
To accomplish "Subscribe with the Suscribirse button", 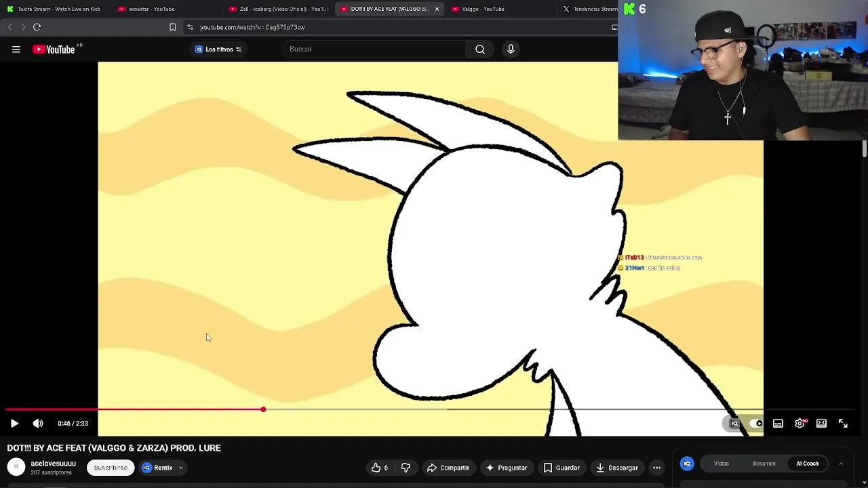I will pos(111,468).
